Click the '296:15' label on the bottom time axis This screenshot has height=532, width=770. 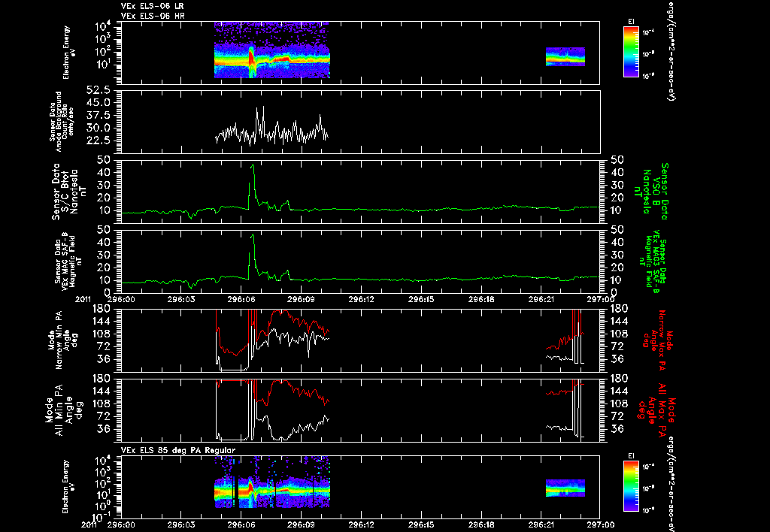421,524
